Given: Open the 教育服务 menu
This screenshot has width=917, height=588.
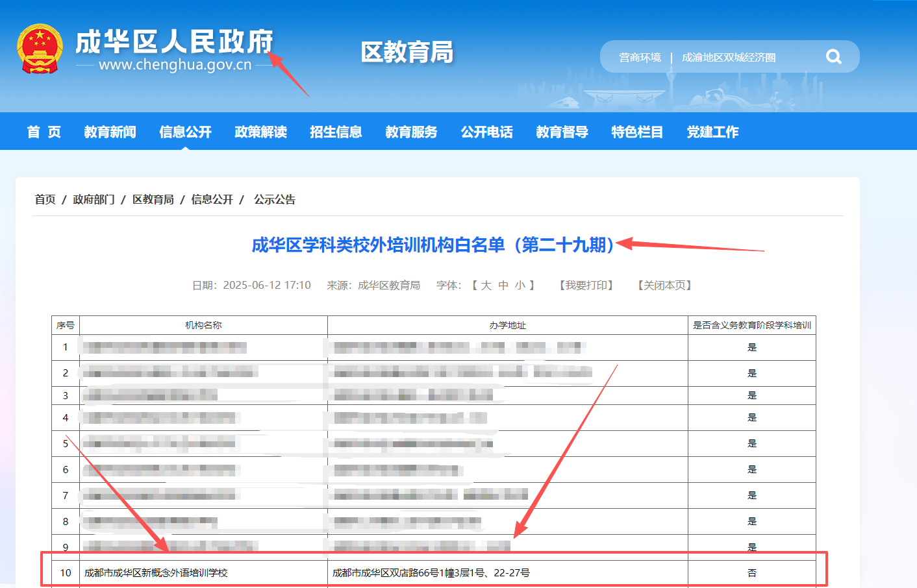Looking at the screenshot, I should pyautogui.click(x=411, y=132).
